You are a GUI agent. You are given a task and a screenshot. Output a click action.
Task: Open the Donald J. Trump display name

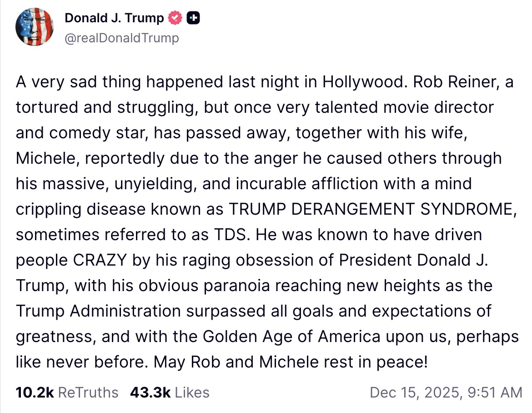(x=114, y=18)
